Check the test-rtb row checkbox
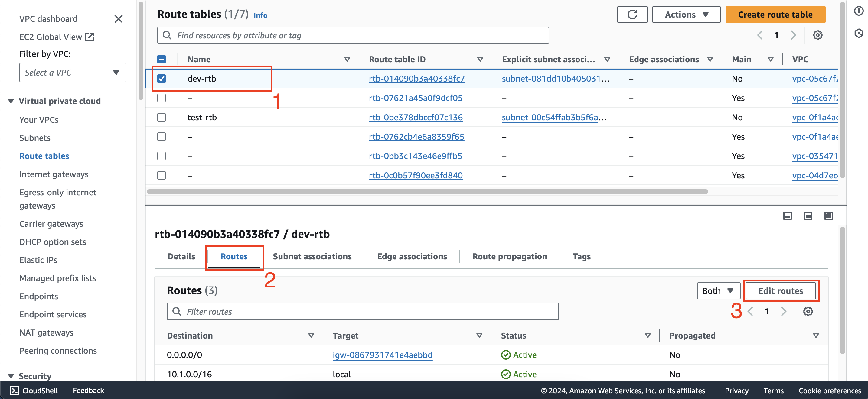 [162, 117]
